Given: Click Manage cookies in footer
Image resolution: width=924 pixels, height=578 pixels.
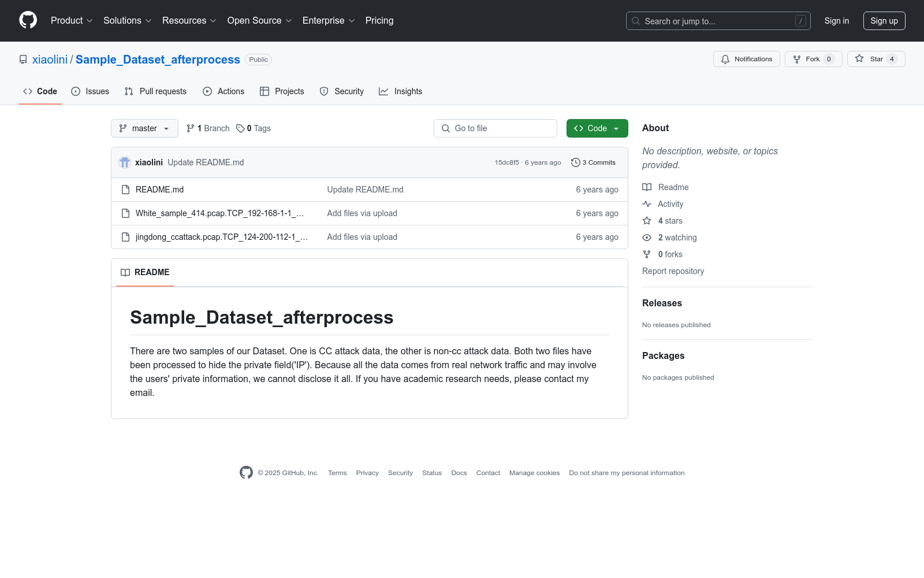Looking at the screenshot, I should (534, 473).
